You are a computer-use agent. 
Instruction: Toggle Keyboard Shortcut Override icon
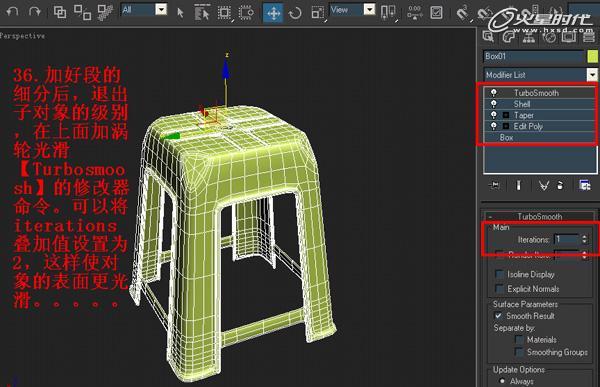coord(436,13)
